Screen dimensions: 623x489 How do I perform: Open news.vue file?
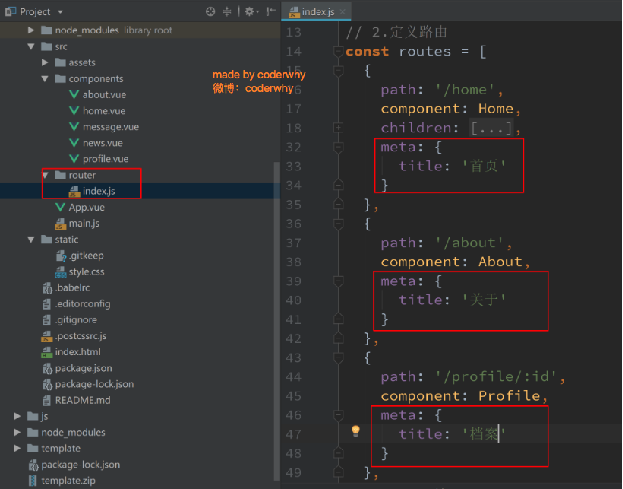pos(103,143)
